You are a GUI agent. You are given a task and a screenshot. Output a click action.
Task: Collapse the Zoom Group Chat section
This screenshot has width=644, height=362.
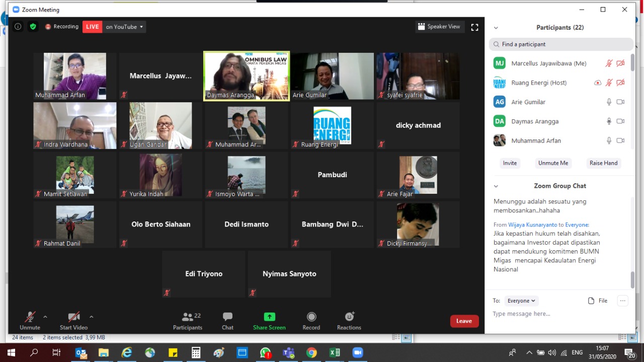(496, 186)
